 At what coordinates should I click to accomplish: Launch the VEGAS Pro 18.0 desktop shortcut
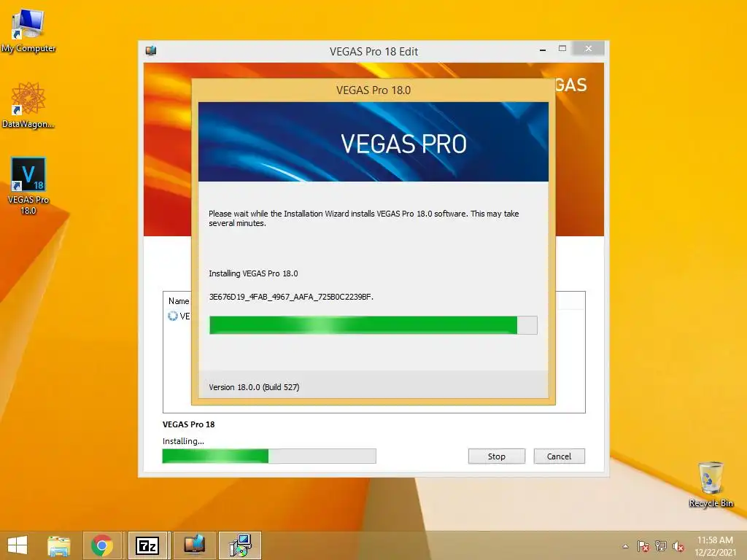28,186
